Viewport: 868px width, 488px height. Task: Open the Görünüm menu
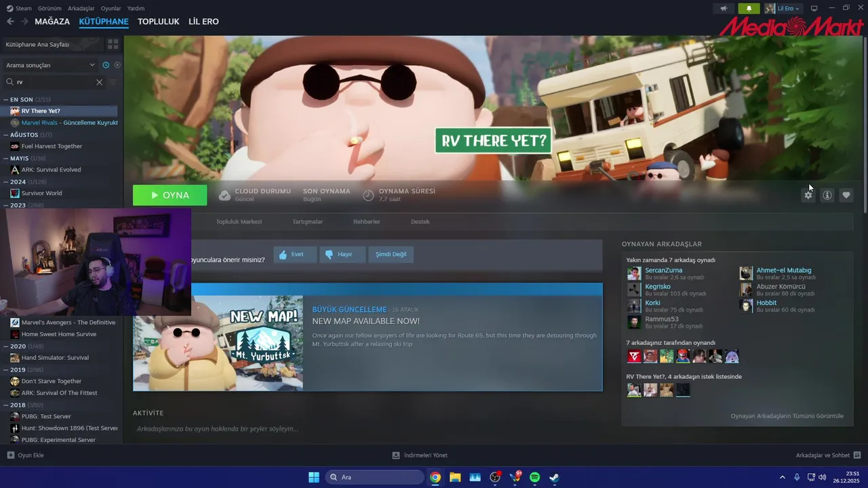49,8
